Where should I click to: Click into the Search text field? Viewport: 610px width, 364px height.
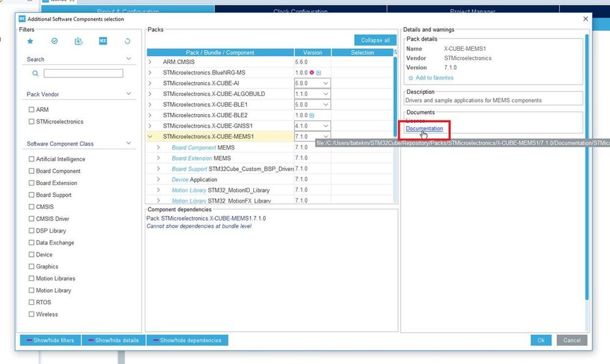tap(83, 73)
